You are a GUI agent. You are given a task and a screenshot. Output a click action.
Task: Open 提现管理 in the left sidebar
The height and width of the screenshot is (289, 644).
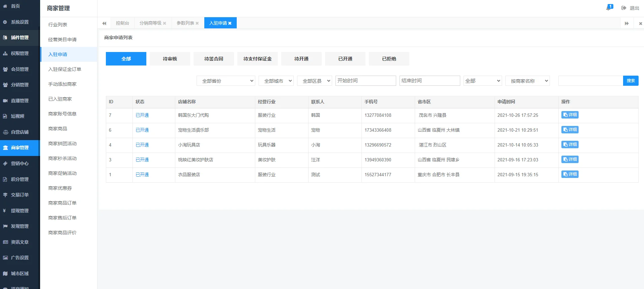tap(20, 211)
